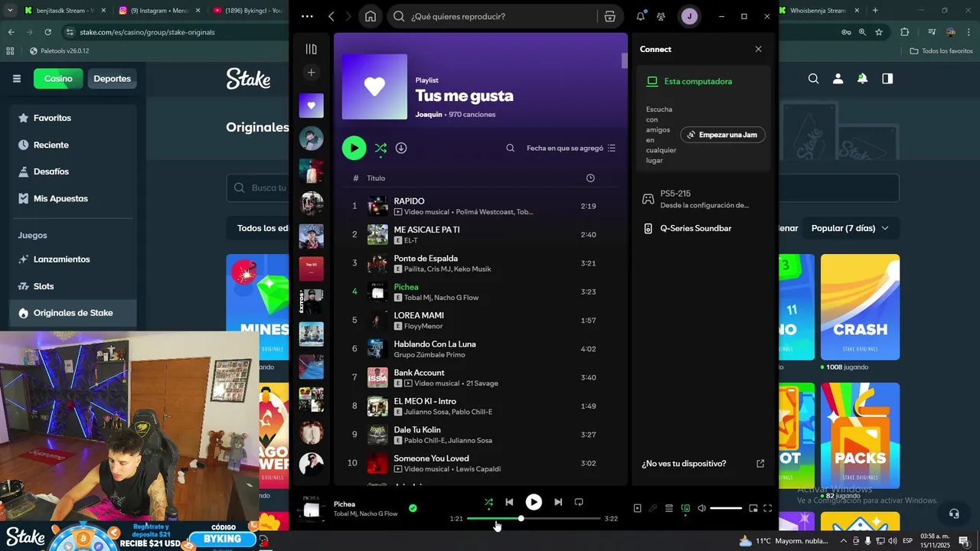
Task: Open Spotify miniplayer
Action: 753,508
